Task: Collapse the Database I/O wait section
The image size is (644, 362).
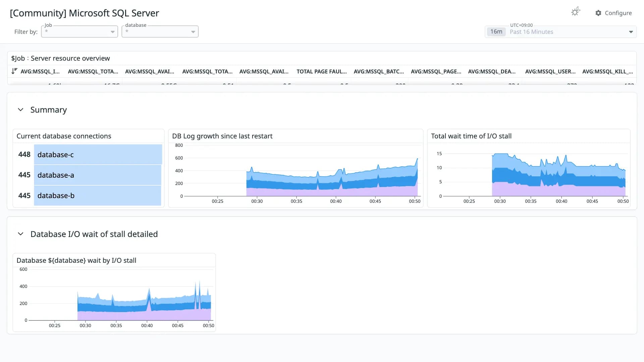Action: tap(20, 234)
